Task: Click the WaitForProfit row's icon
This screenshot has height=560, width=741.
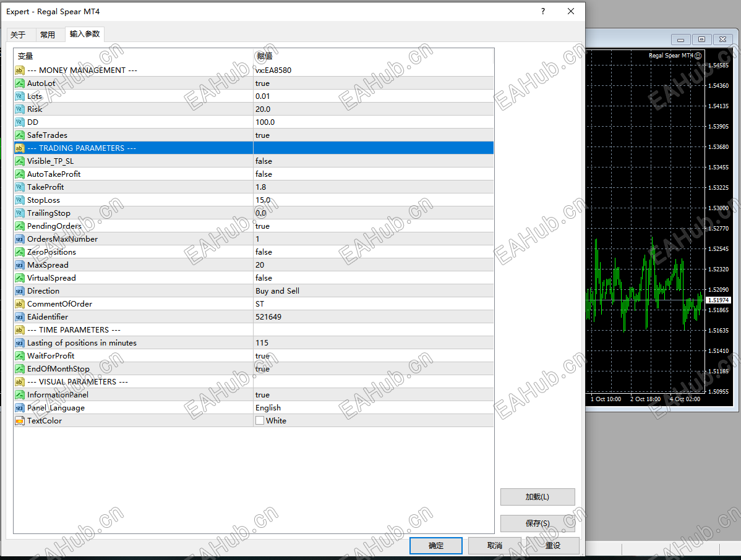Action: click(x=19, y=356)
